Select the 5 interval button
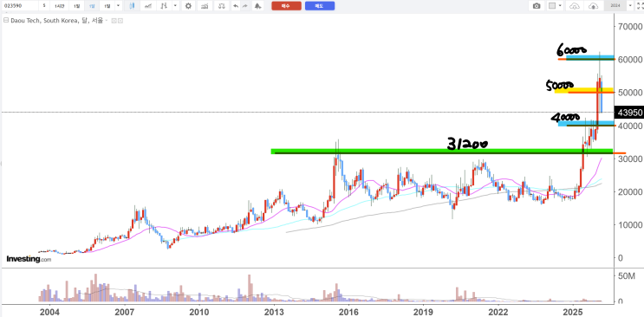 point(44,6)
